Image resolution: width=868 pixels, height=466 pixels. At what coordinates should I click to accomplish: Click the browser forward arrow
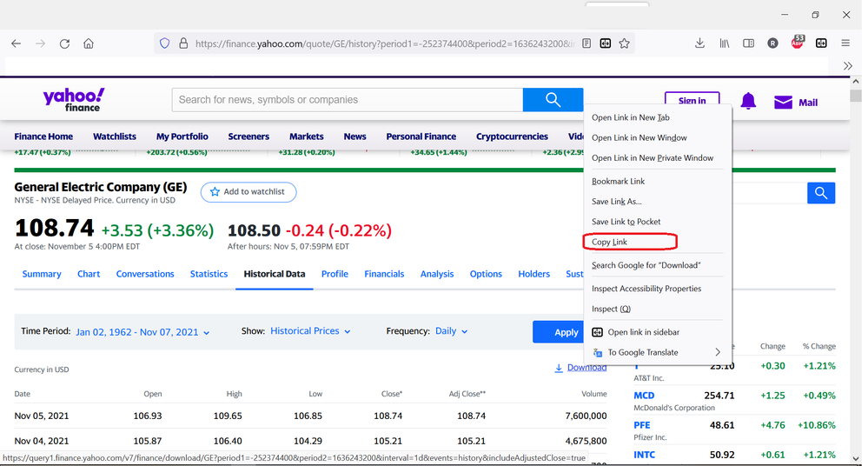pos(41,43)
